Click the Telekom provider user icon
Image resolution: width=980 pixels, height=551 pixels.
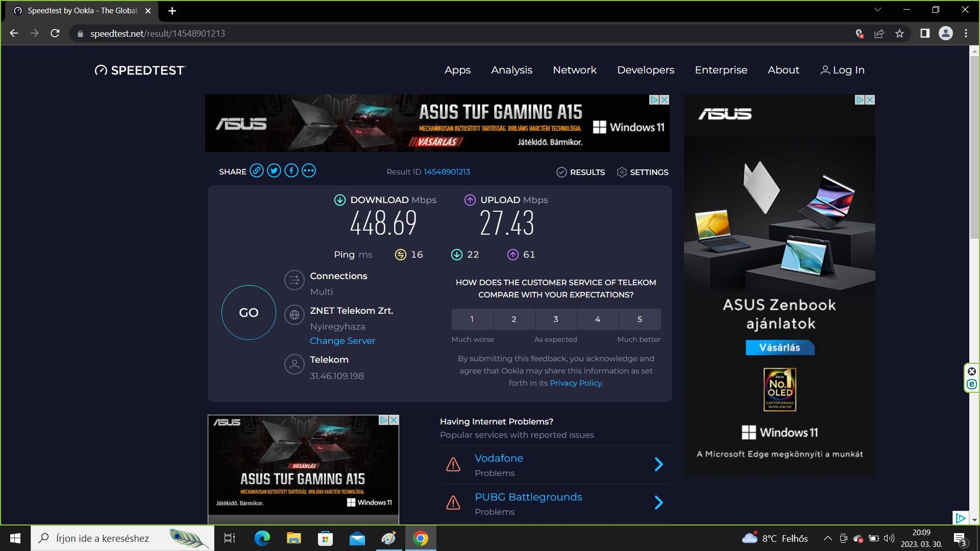(295, 364)
